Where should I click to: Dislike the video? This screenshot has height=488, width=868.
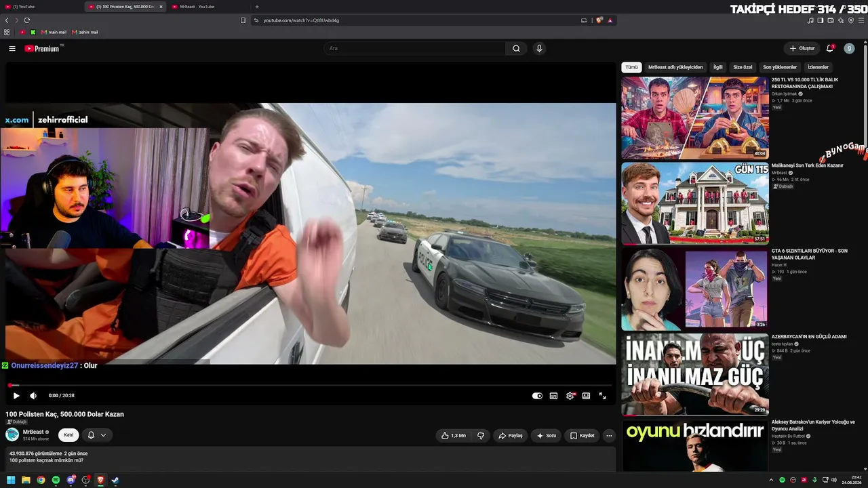(x=481, y=436)
